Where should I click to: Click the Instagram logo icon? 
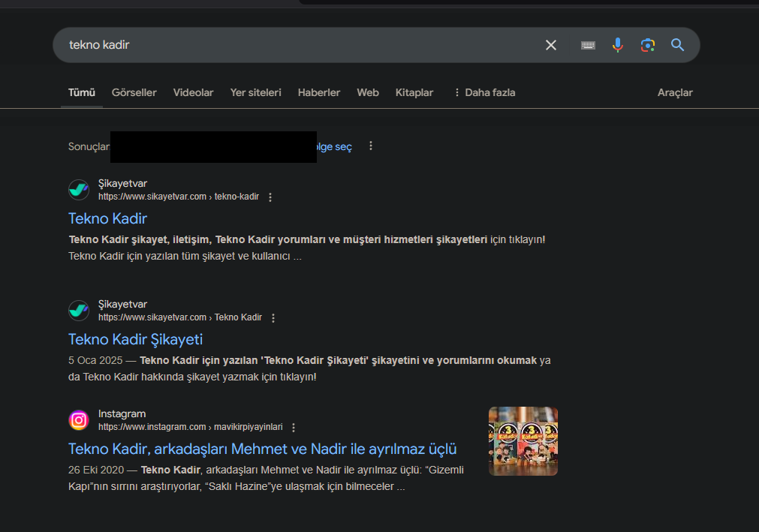[x=79, y=419]
